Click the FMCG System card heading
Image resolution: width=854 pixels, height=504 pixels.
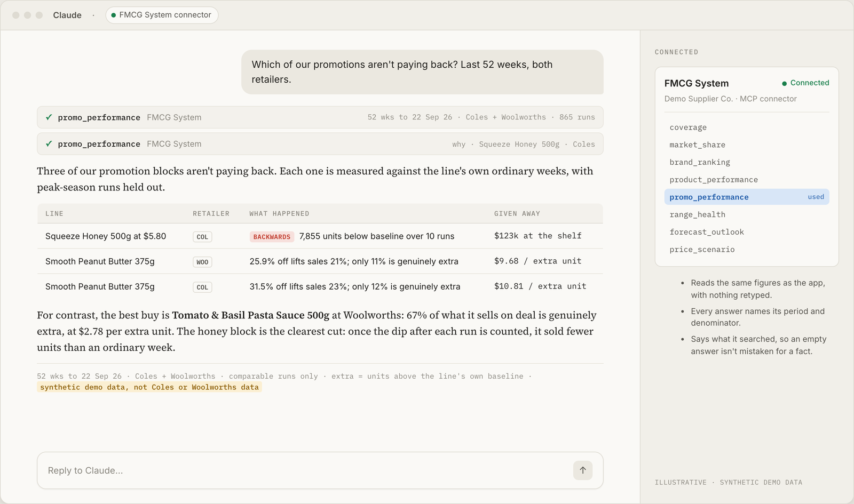click(697, 83)
